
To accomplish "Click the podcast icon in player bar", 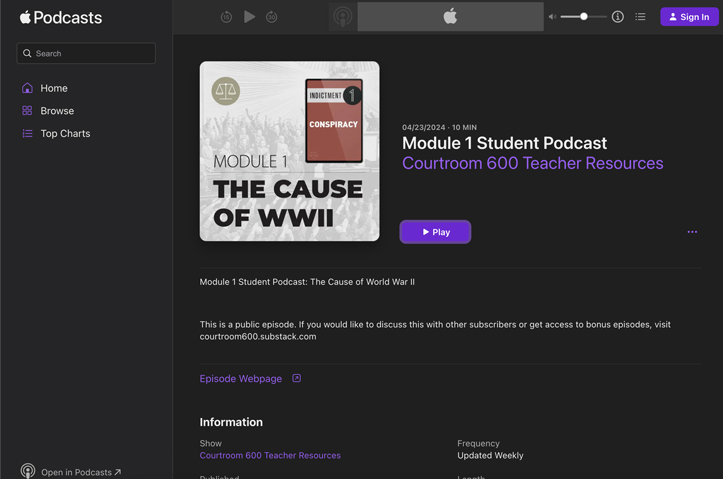I will 343,17.
